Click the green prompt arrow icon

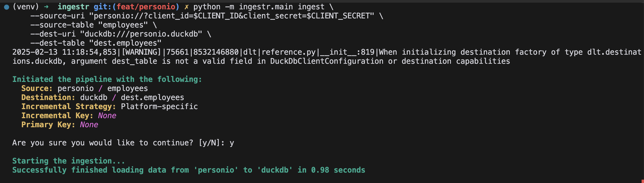[x=46, y=7]
